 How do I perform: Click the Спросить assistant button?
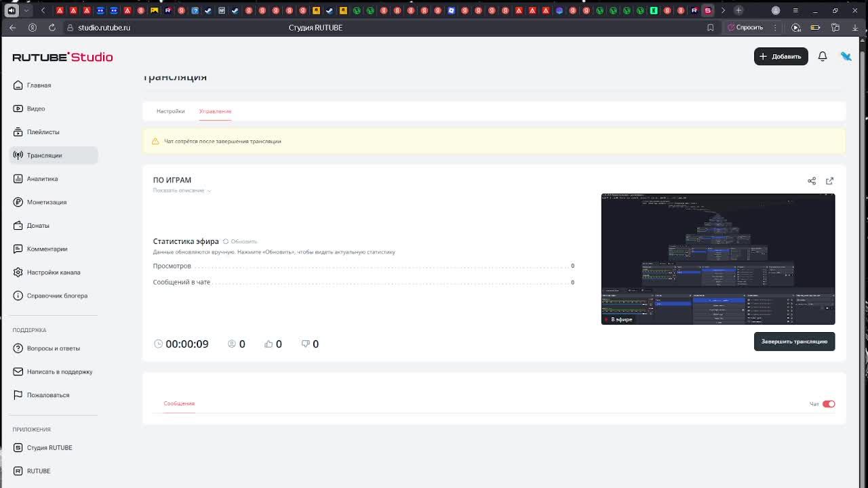(x=745, y=28)
